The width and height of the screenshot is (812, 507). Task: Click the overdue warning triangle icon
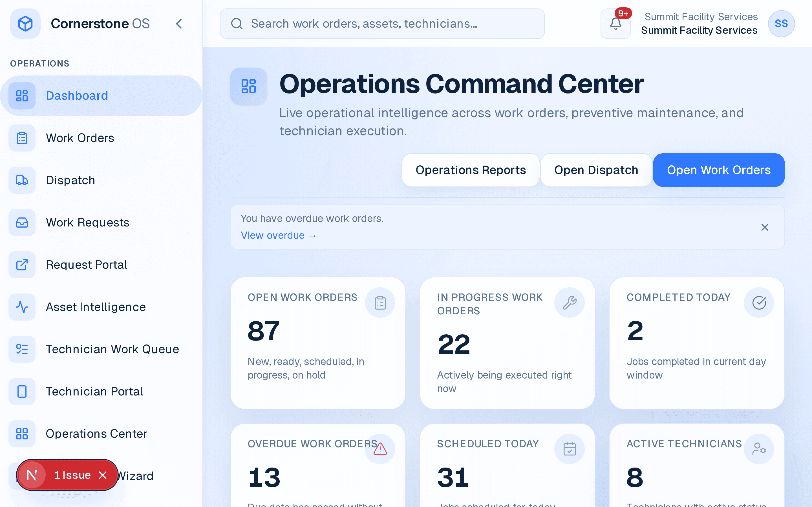click(x=380, y=449)
